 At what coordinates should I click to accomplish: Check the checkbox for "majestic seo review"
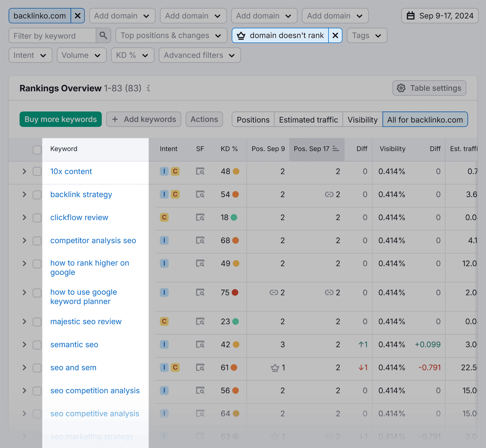tap(37, 322)
